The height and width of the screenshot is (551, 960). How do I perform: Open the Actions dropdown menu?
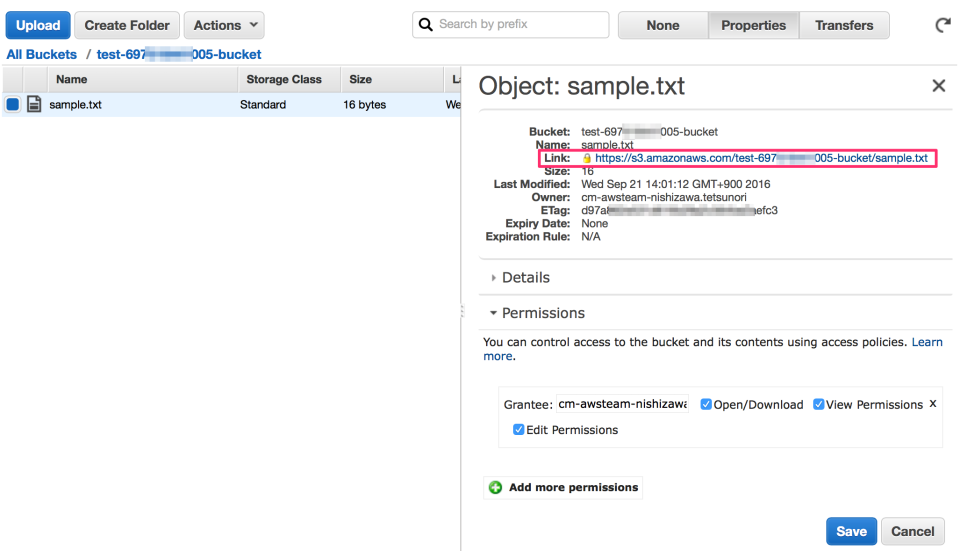[224, 25]
